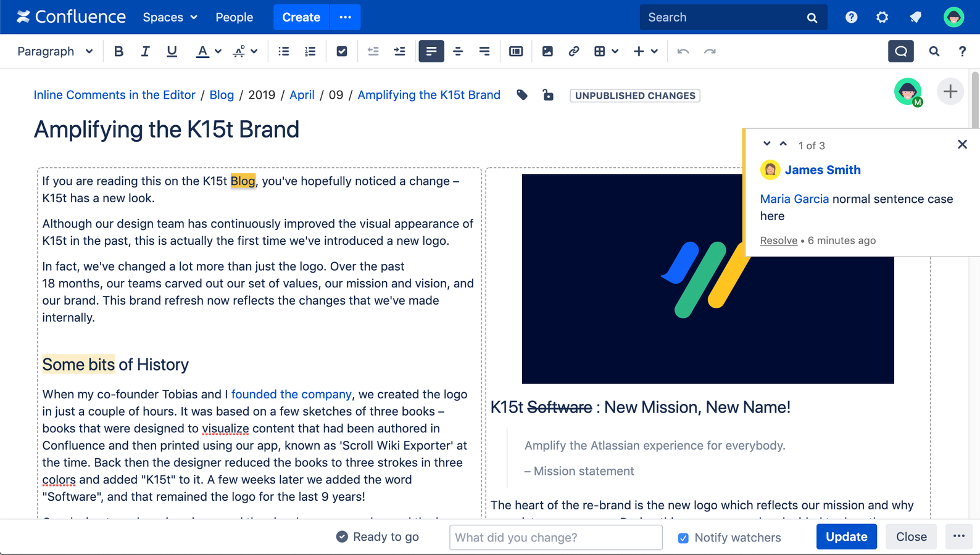Resolve the inline comment
Viewport: 980px width, 555px height.
coord(779,240)
